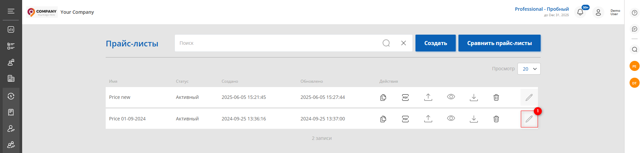Click Сравнить прайс-листы button
Image resolution: width=644 pixels, height=153 pixels.
(x=499, y=43)
